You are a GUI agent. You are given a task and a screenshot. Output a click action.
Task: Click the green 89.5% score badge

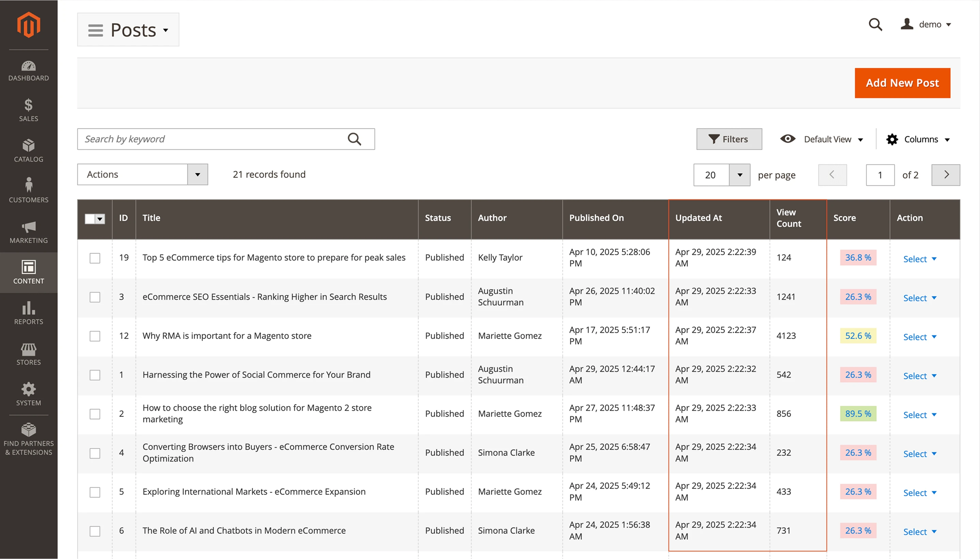pyautogui.click(x=858, y=414)
